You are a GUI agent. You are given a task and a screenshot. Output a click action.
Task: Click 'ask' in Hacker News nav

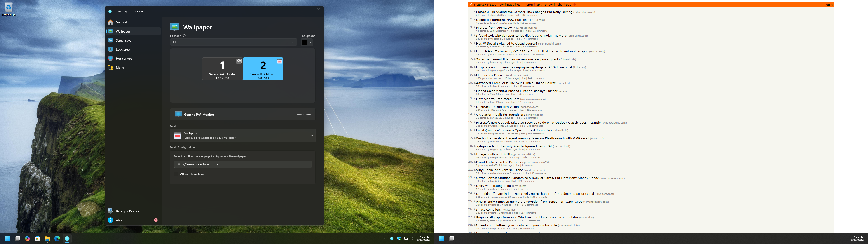539,5
